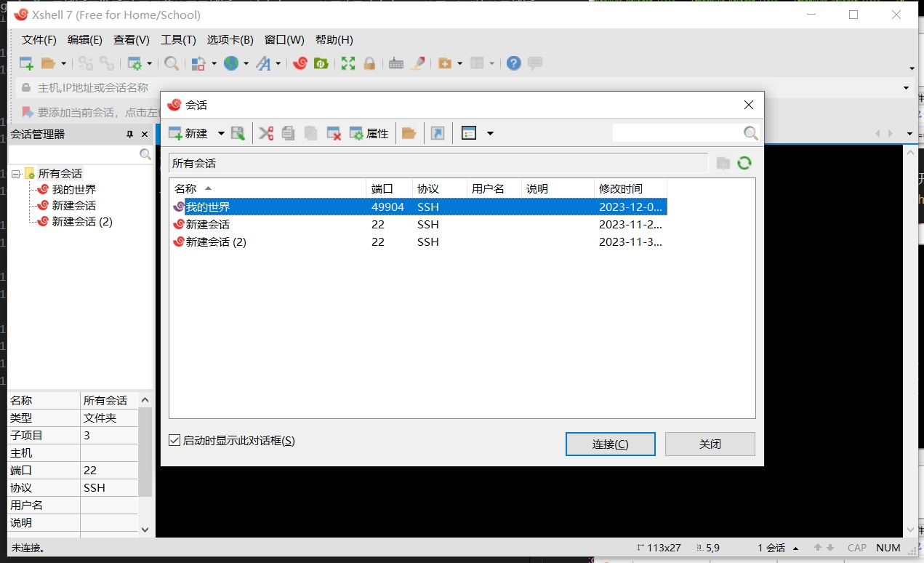Screen dimensions: 924x563
Task: Click the scissors cut icon in Sessions dialog
Action: pyautogui.click(x=267, y=133)
